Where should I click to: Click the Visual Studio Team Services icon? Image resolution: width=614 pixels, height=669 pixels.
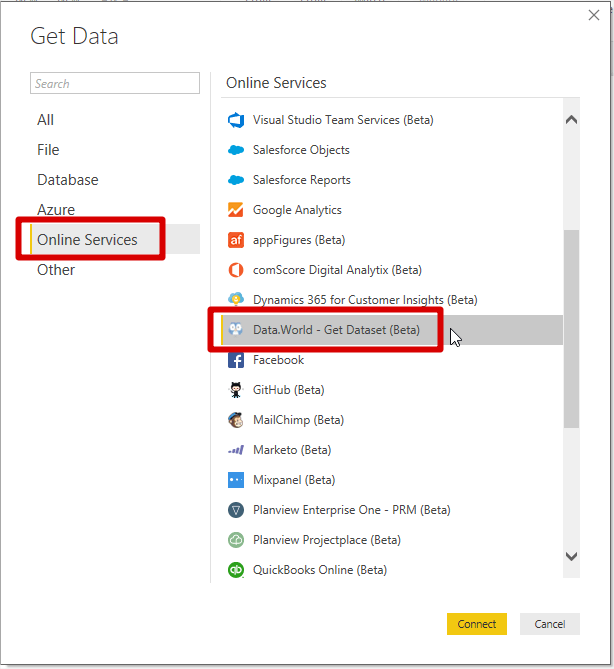pos(236,120)
